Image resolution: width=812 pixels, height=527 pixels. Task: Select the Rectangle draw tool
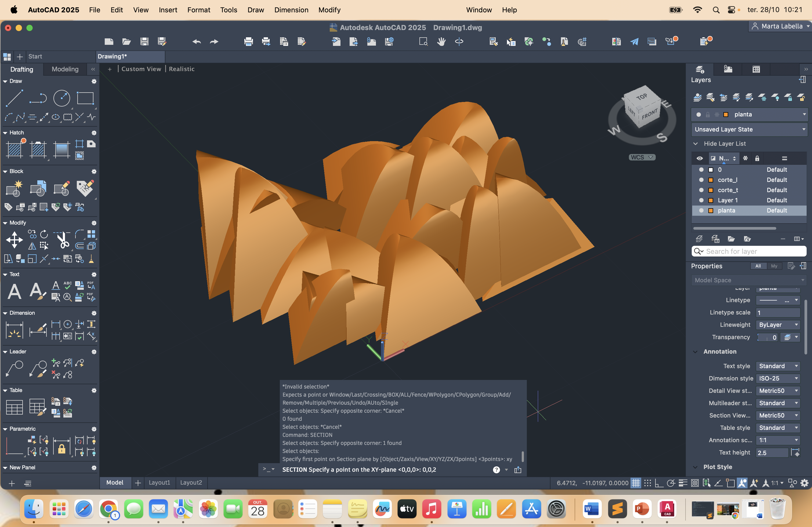(85, 98)
